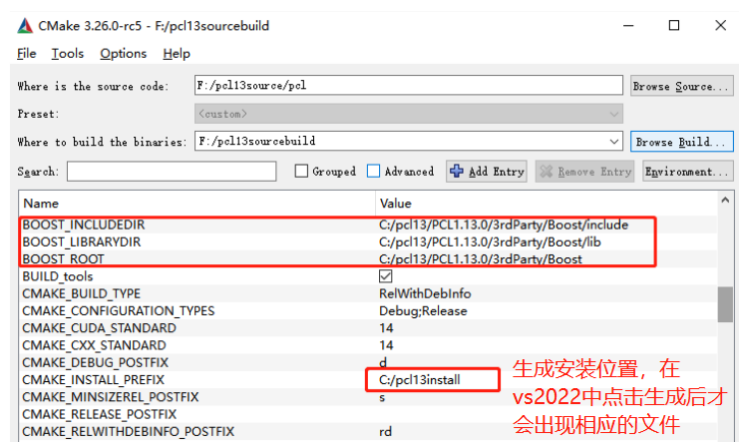Open the File menu

[x=26, y=54]
